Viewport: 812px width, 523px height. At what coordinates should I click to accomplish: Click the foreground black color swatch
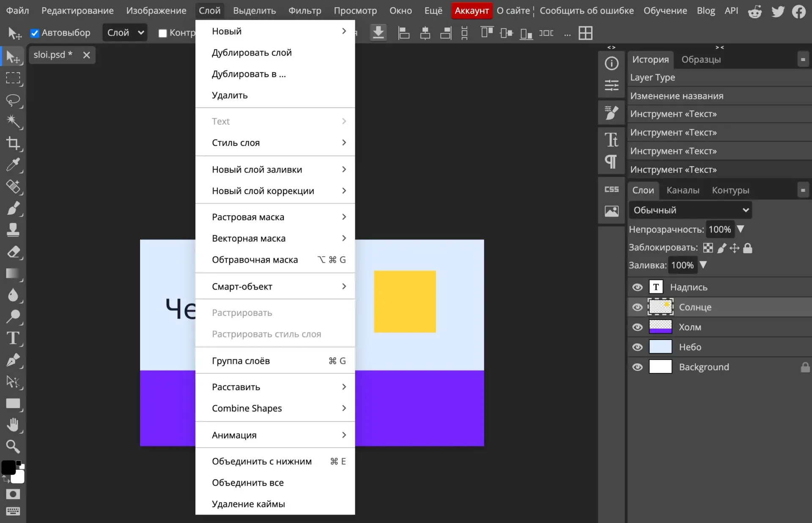[8, 467]
